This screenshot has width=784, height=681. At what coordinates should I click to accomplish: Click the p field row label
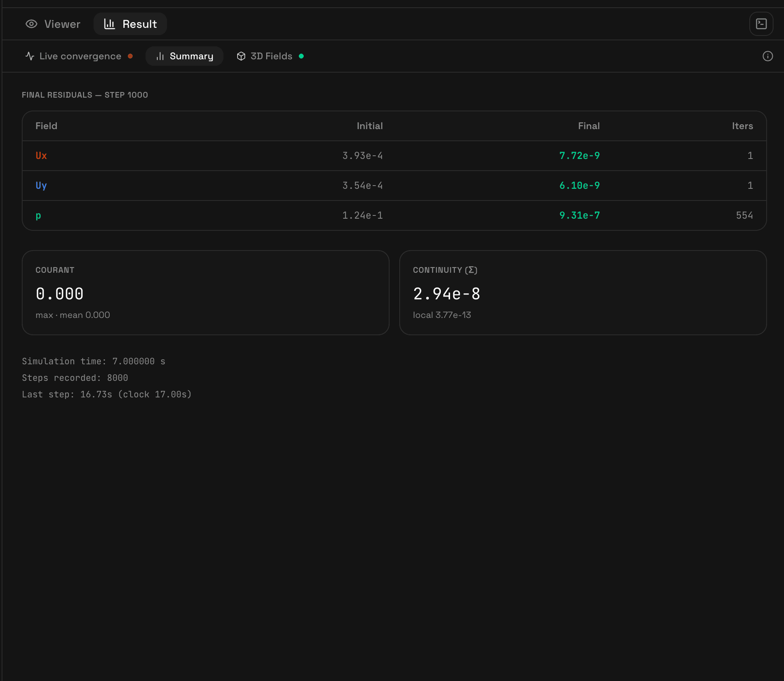(x=38, y=215)
